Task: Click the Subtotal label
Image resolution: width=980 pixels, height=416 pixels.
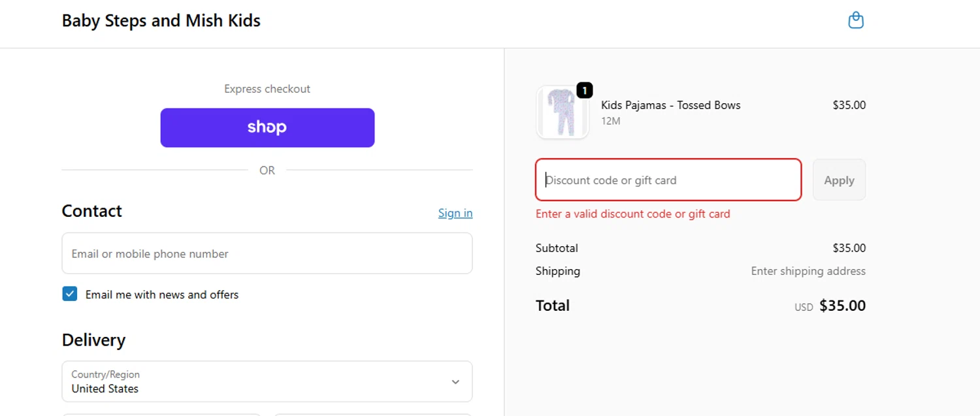Action: pos(557,248)
